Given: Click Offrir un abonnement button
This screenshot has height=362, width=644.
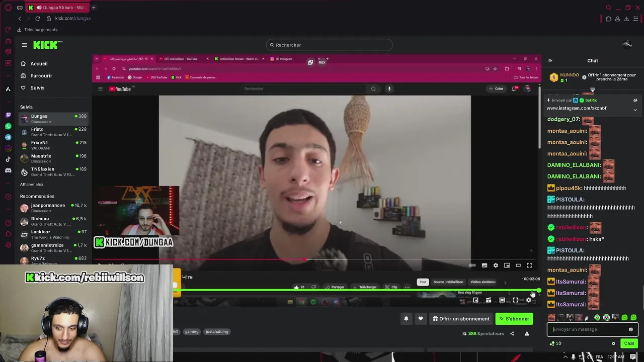Looking at the screenshot, I should click(x=461, y=318).
